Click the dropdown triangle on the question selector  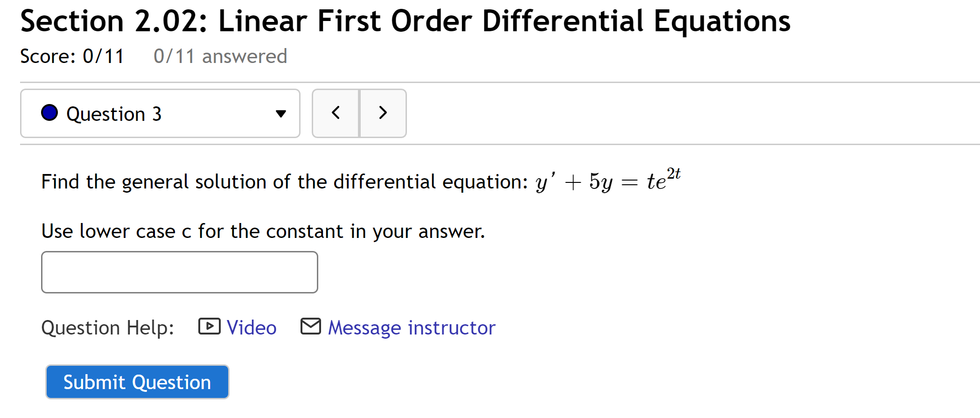[280, 114]
